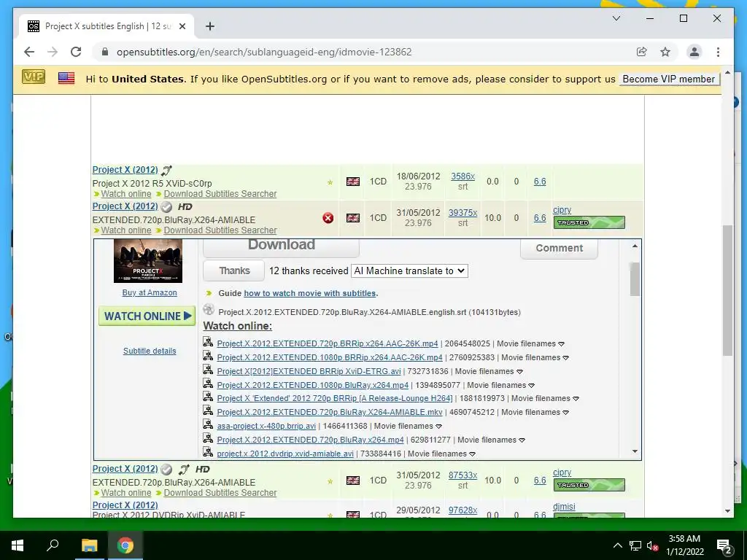Click Watch online under R5 XViD-sC0rp
Image resolution: width=747 pixels, height=560 pixels.
(x=125, y=194)
